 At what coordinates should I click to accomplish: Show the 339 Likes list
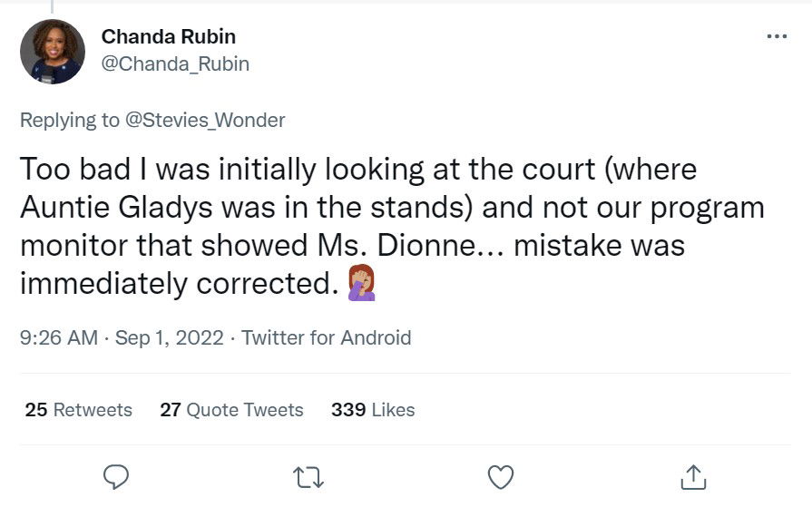(x=373, y=410)
